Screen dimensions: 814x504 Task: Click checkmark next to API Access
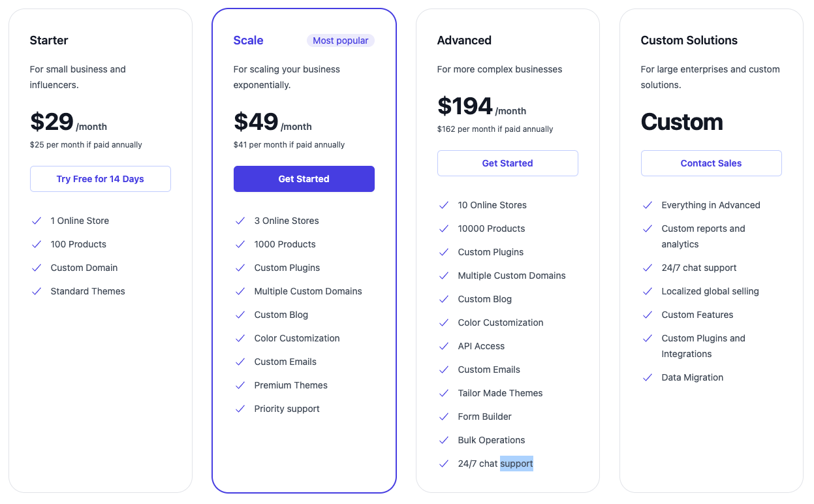[444, 346]
